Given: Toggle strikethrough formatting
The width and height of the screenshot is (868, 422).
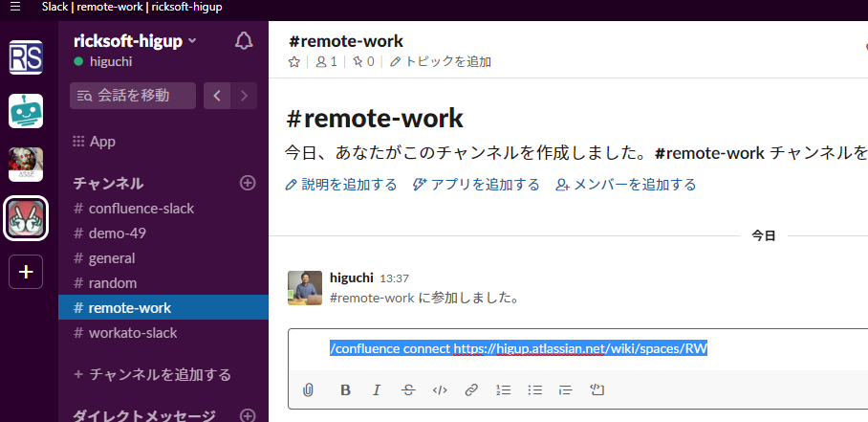Looking at the screenshot, I should (408, 389).
